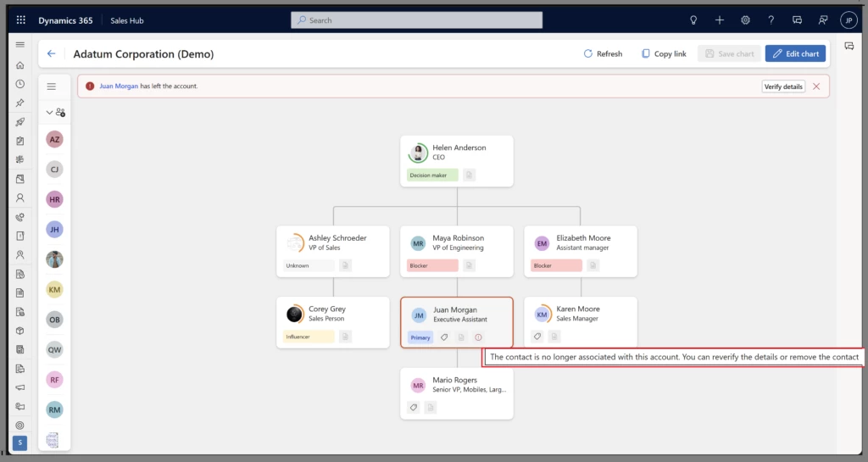Open the rocket icon in left navigation
Viewport: 868px width, 462px height.
pyautogui.click(x=20, y=122)
